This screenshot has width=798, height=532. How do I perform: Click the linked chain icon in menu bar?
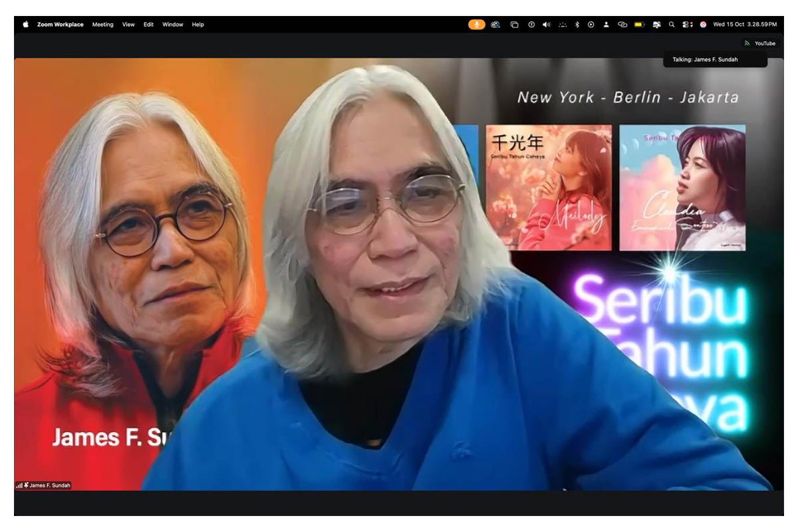coord(622,25)
